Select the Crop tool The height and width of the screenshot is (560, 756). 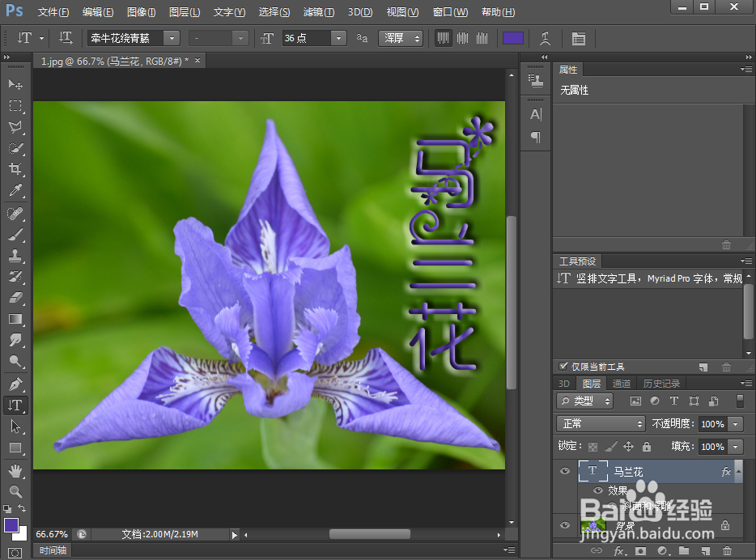click(15, 169)
